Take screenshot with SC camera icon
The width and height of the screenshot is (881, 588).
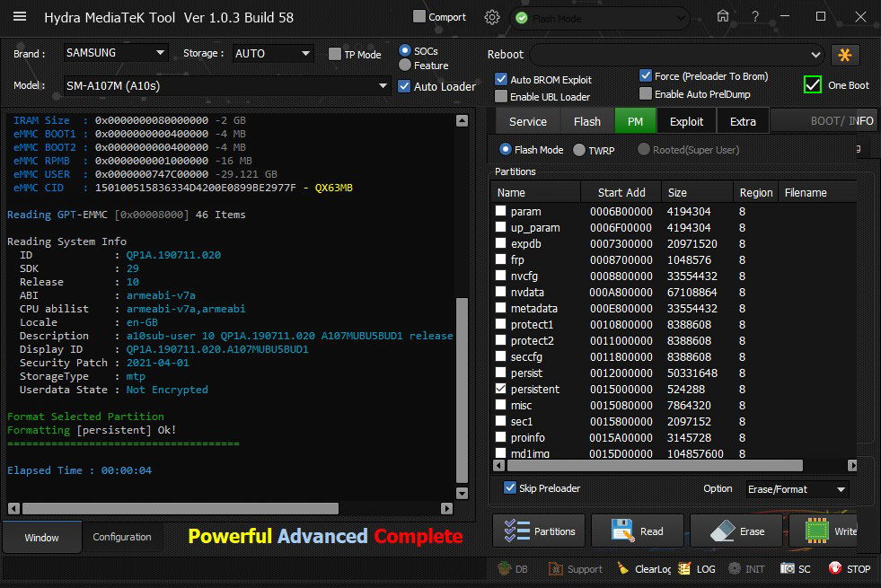(796, 568)
